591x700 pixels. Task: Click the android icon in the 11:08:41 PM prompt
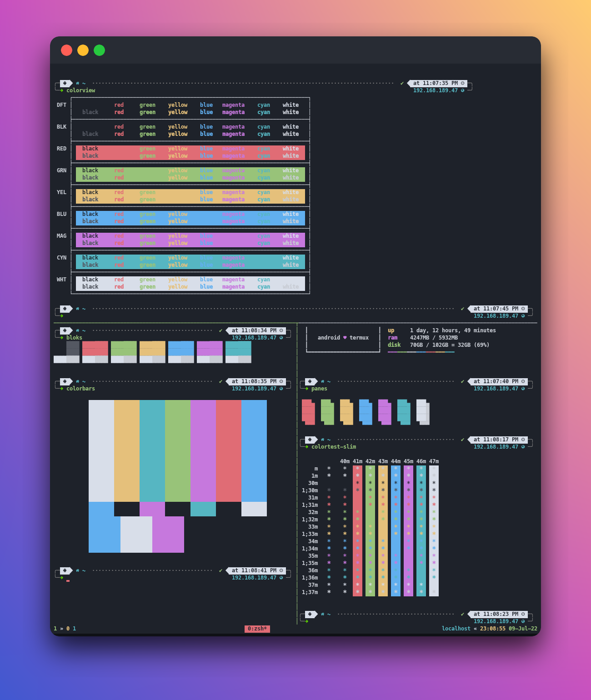[x=65, y=570]
